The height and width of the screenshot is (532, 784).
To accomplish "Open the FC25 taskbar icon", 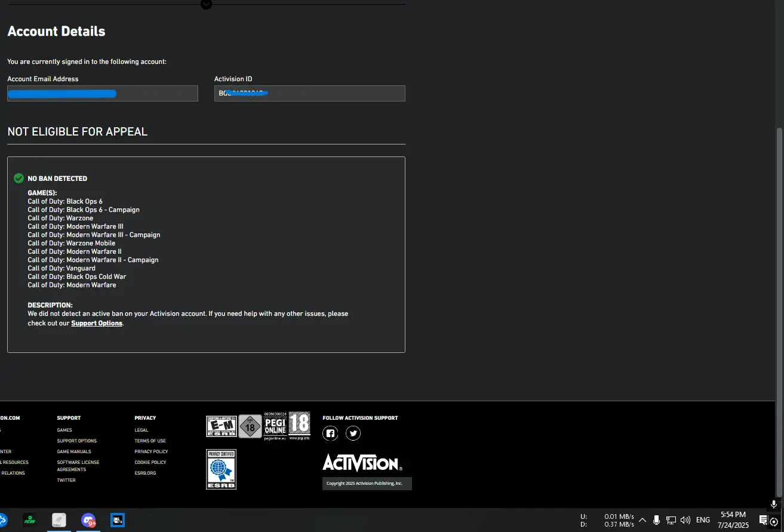I will point(30,520).
